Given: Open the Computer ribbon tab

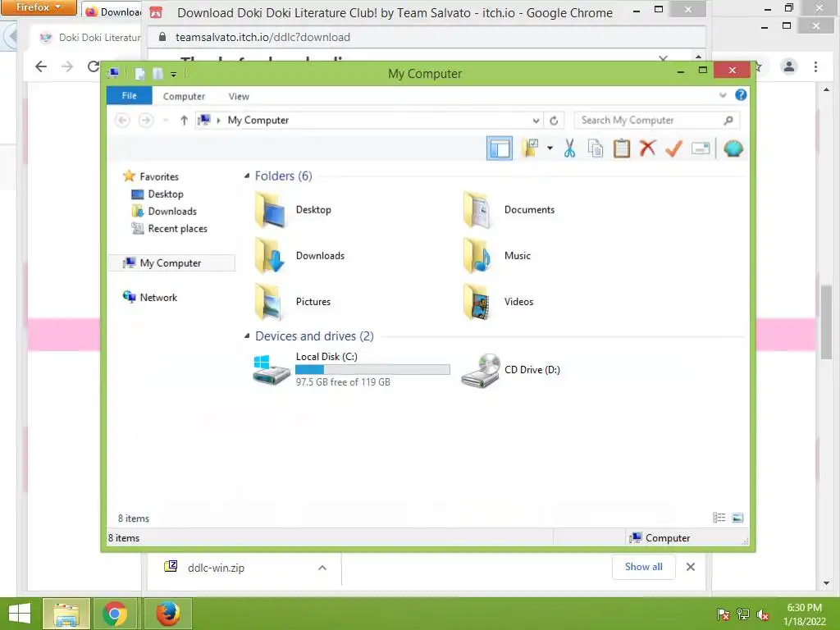Looking at the screenshot, I should tap(184, 97).
